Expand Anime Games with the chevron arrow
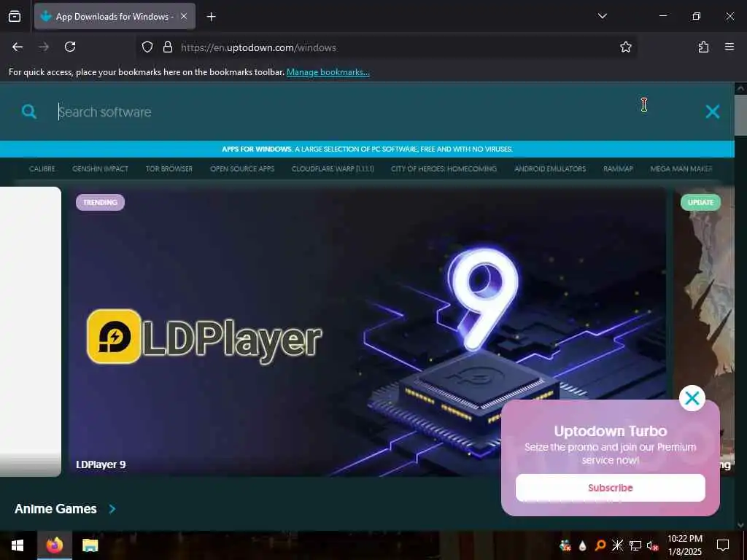The image size is (747, 560). pos(112,509)
